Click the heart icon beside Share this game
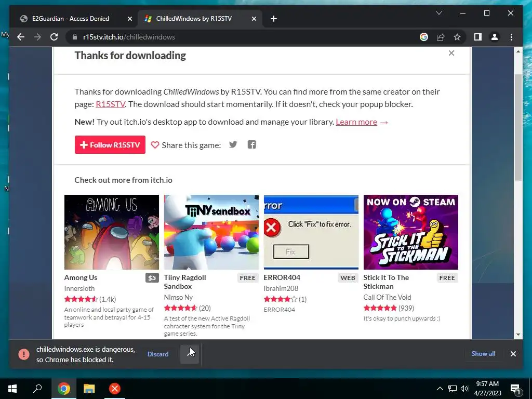 155,145
